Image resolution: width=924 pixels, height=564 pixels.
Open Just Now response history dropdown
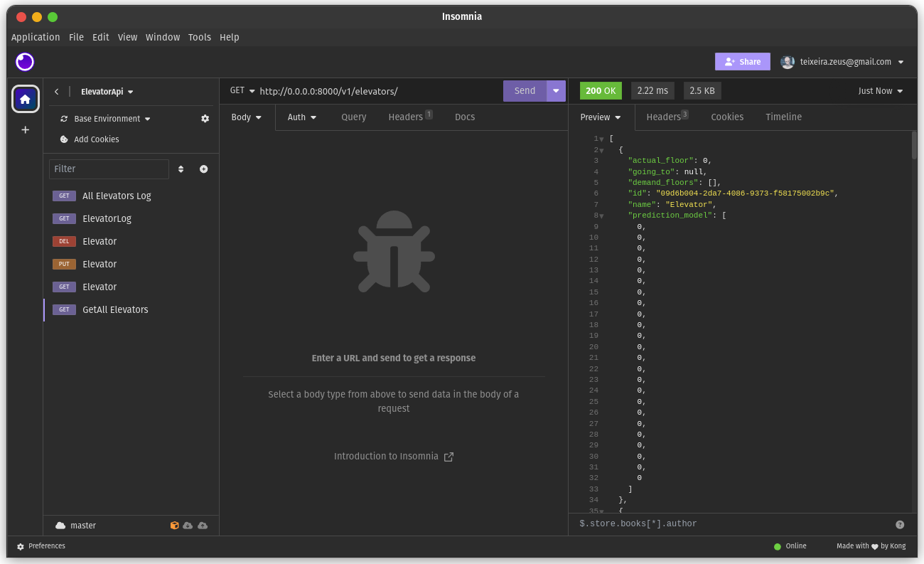(881, 91)
